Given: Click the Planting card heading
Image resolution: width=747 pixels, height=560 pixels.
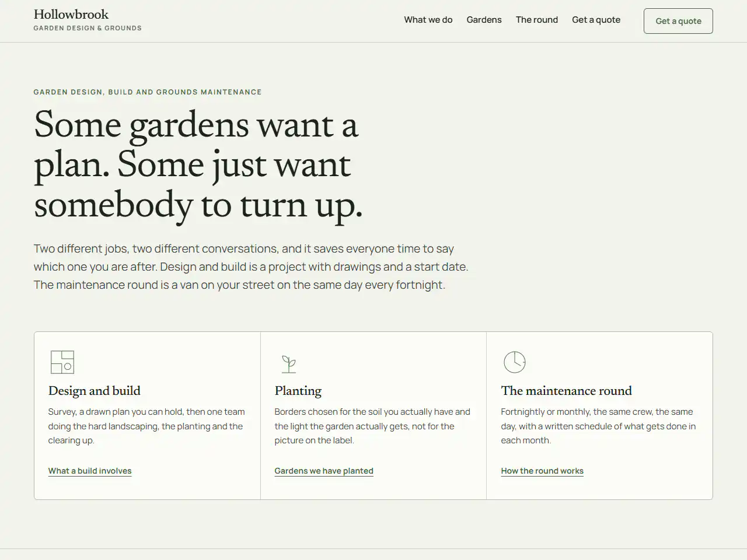Looking at the screenshot, I should (298, 391).
